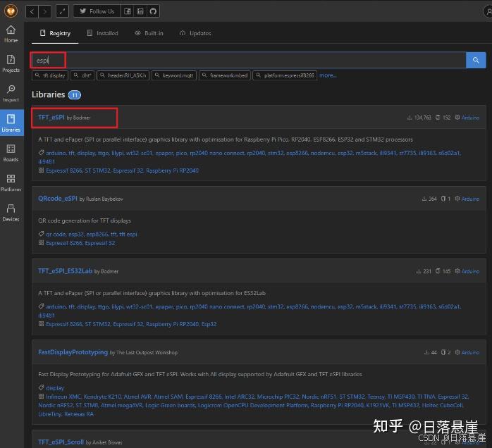Click 'Raspberry Pi RP2040' platform under TFT_eSPI

tap(172, 171)
